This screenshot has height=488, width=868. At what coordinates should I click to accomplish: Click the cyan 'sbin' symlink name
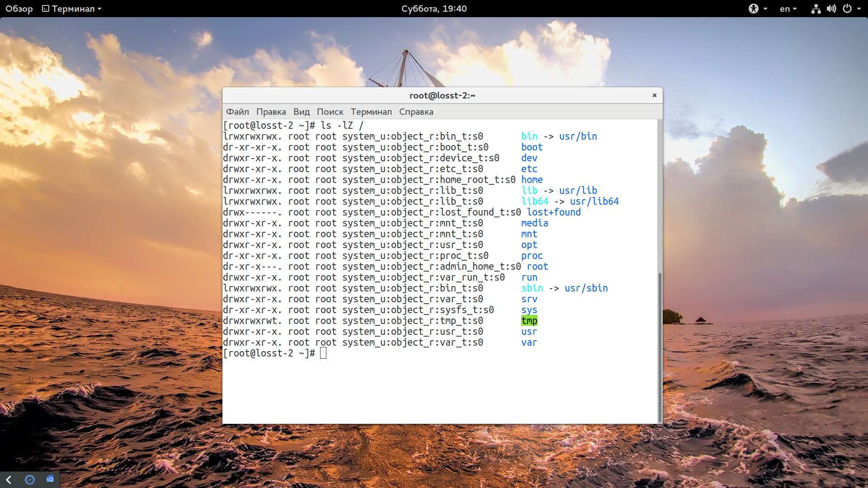tap(532, 288)
